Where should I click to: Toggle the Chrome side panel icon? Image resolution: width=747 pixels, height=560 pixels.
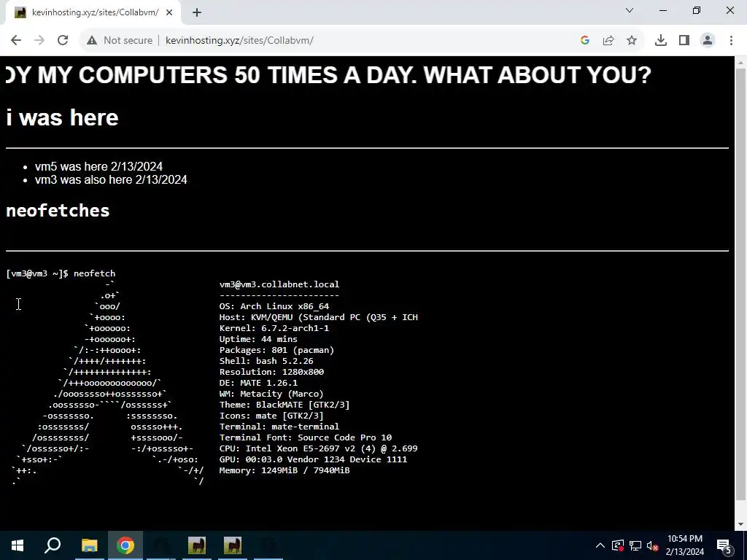[684, 41]
